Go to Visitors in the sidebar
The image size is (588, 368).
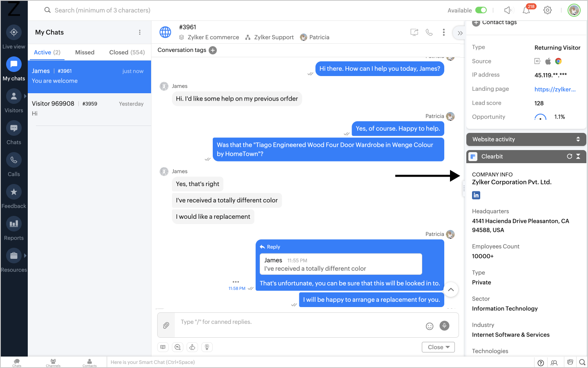[x=14, y=101]
